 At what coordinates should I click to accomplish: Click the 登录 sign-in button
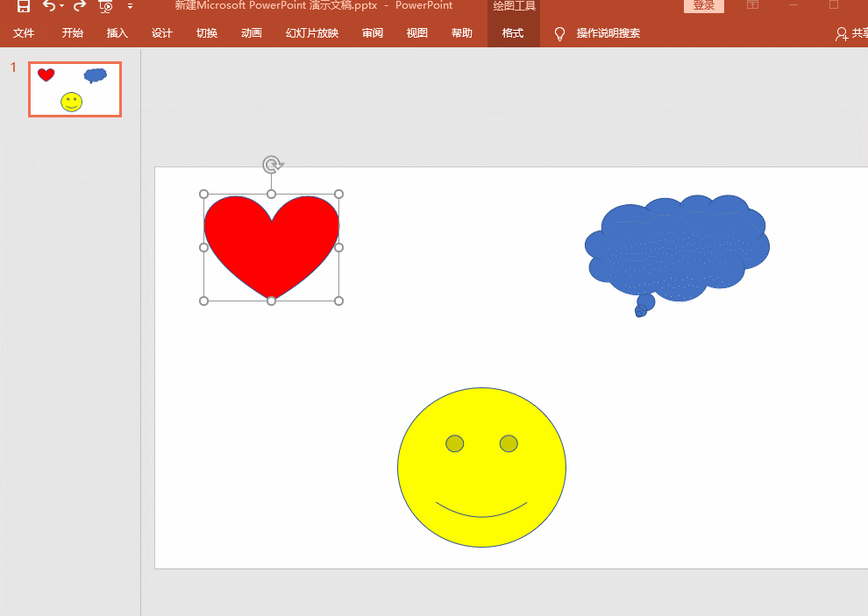(703, 6)
